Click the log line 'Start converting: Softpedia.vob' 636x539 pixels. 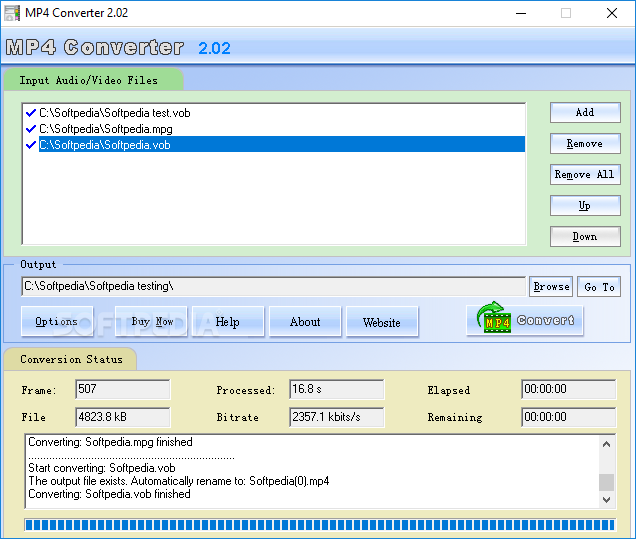[x=102, y=468]
